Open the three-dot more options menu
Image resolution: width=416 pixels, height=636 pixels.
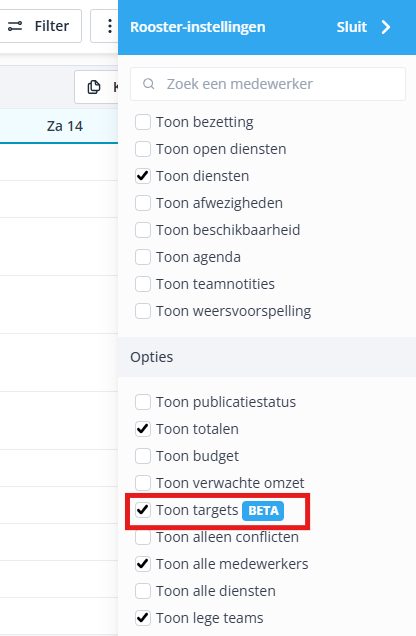(109, 26)
